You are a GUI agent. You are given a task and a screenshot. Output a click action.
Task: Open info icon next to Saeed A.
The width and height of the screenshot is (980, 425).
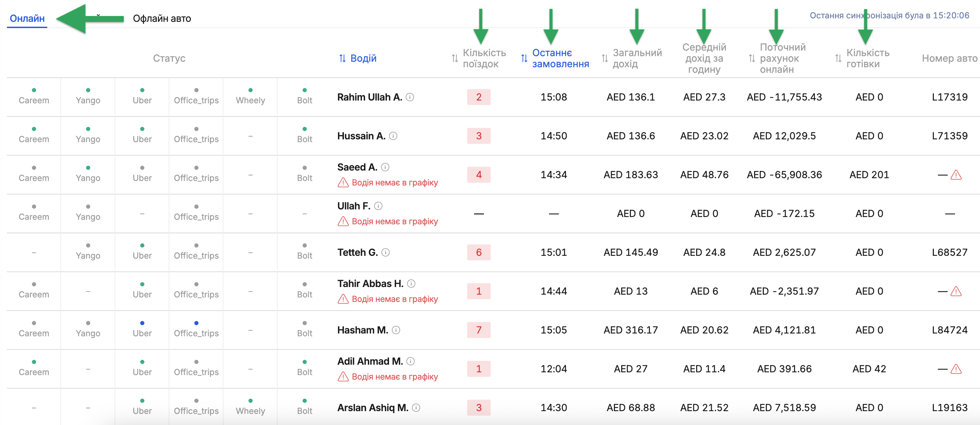[x=385, y=167]
